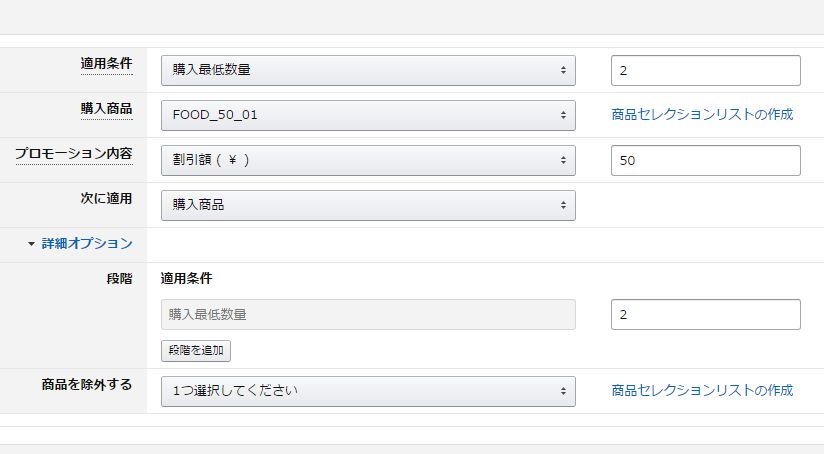Click the arrows icon on FOOD_50_01 dropdown
This screenshot has height=454, width=824.
[563, 115]
